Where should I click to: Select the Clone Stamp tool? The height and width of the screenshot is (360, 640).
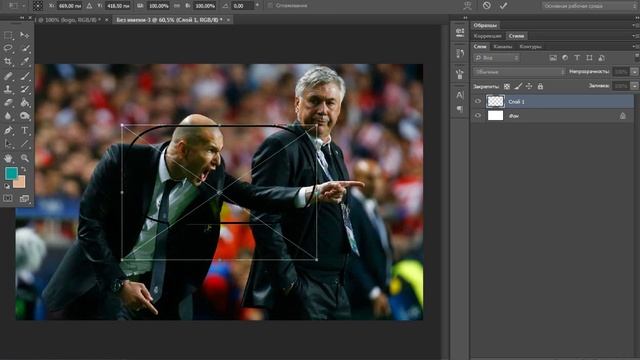click(8, 89)
